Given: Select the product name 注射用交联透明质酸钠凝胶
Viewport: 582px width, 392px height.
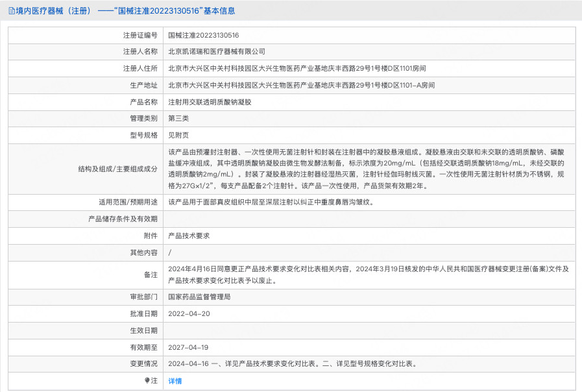Looking at the screenshot, I should click(x=210, y=102).
